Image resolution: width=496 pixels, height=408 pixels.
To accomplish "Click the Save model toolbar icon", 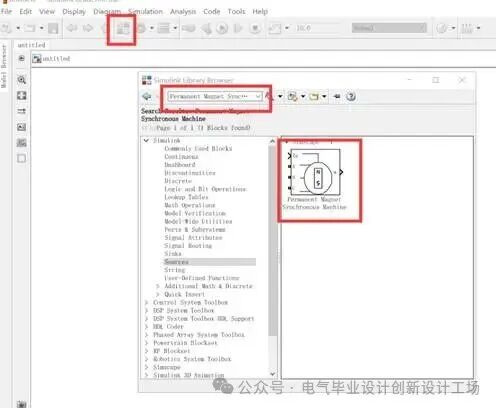I will click(x=53, y=28).
